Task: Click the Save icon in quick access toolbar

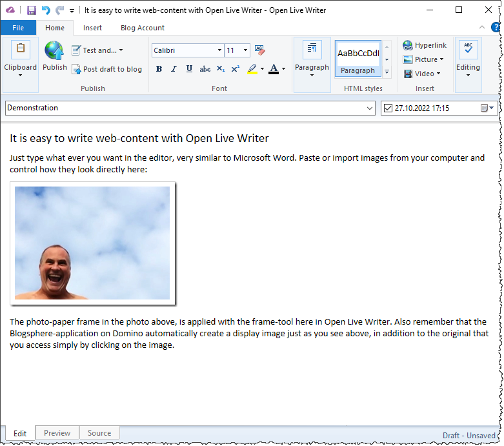Action: click(32, 10)
